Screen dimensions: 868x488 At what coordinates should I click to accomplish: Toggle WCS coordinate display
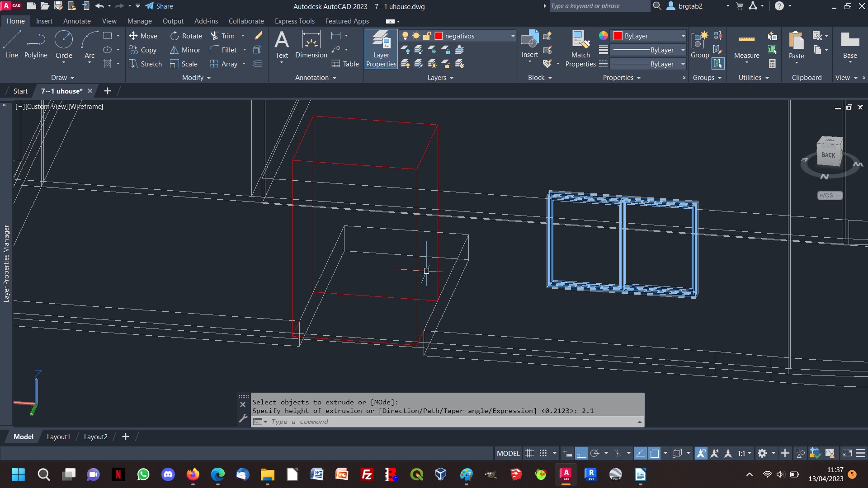point(829,195)
